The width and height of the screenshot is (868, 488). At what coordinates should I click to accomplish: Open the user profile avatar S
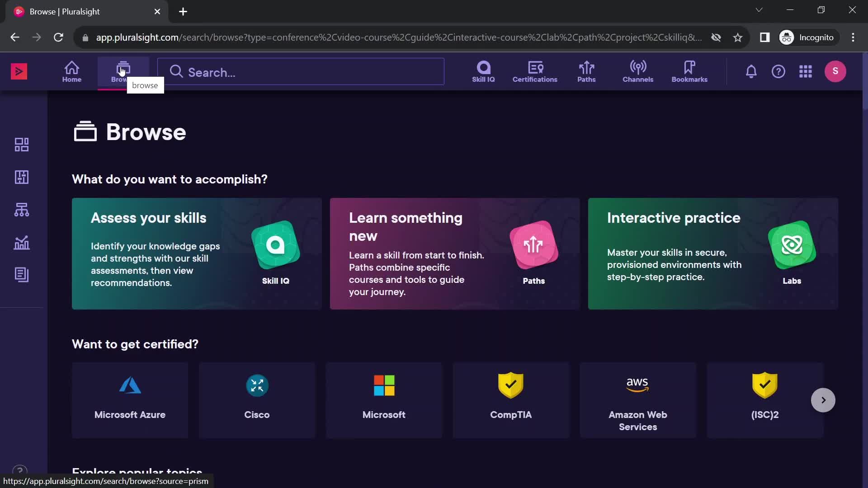[x=835, y=71]
